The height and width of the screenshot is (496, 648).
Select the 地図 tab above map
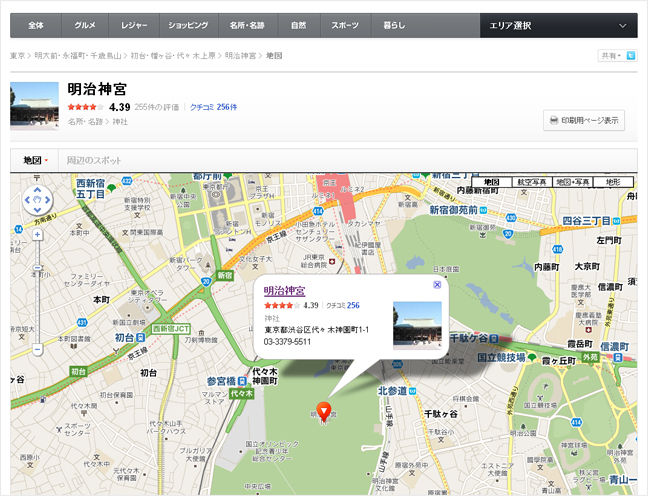click(x=35, y=160)
